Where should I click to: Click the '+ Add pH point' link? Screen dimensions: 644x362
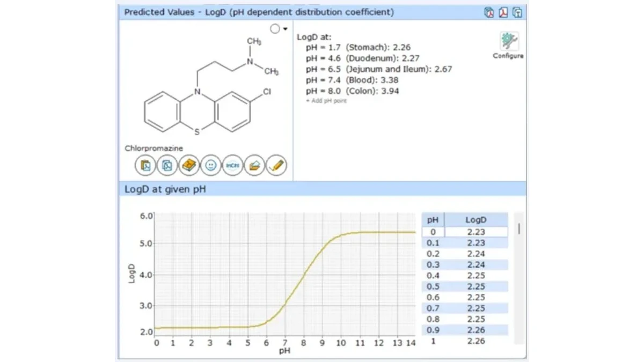(326, 101)
